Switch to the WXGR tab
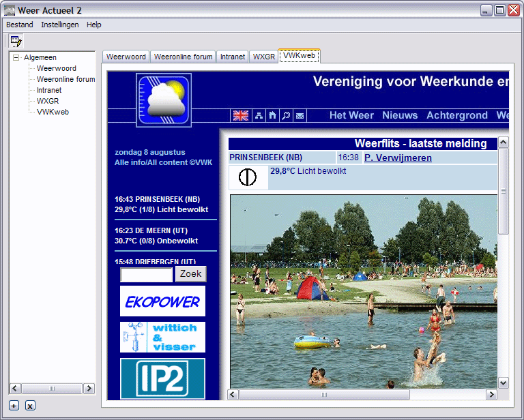 263,57
